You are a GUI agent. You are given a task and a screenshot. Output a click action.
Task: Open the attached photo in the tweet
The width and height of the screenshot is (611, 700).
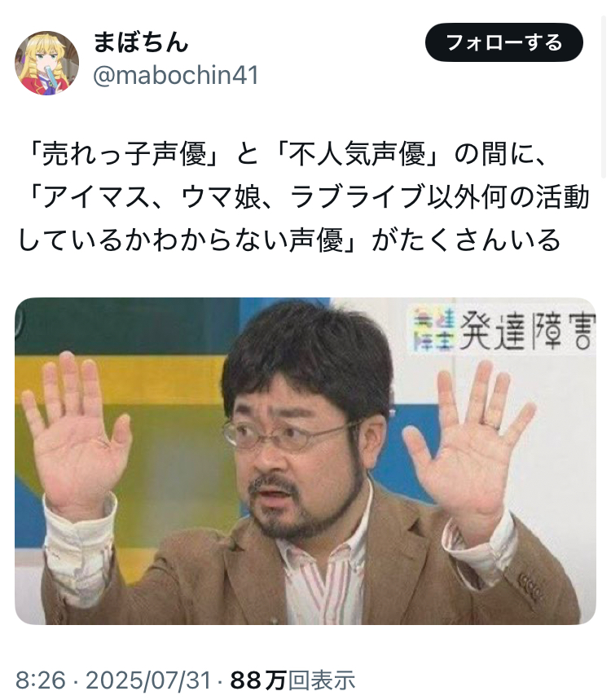305,460
